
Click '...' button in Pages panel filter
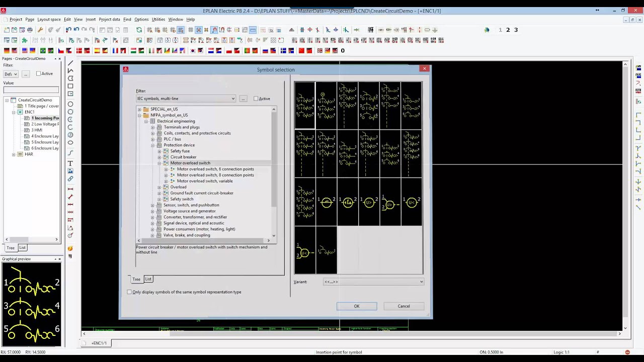point(25,74)
